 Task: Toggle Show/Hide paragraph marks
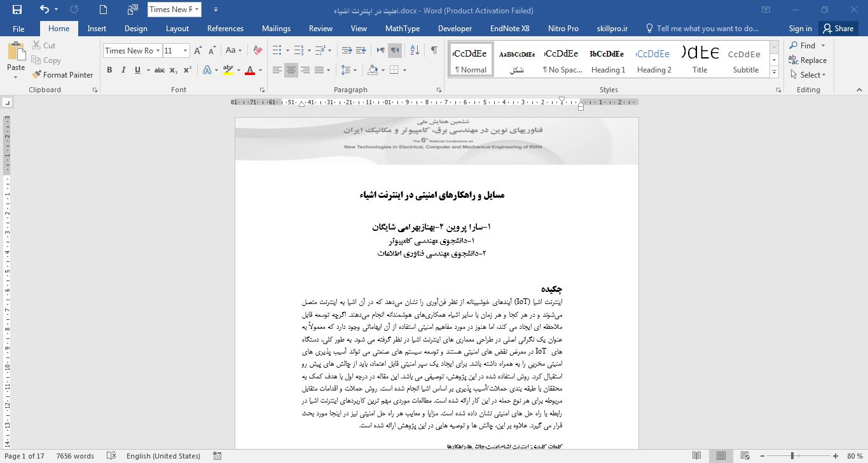434,50
